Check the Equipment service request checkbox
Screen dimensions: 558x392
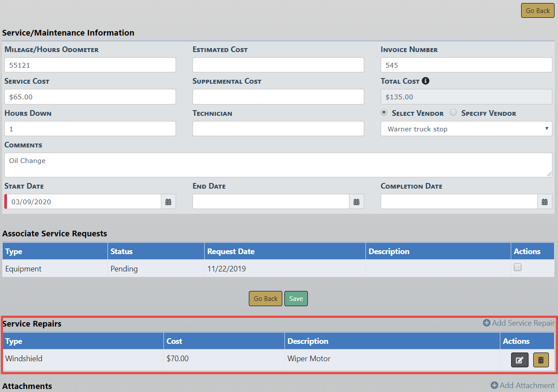point(517,268)
